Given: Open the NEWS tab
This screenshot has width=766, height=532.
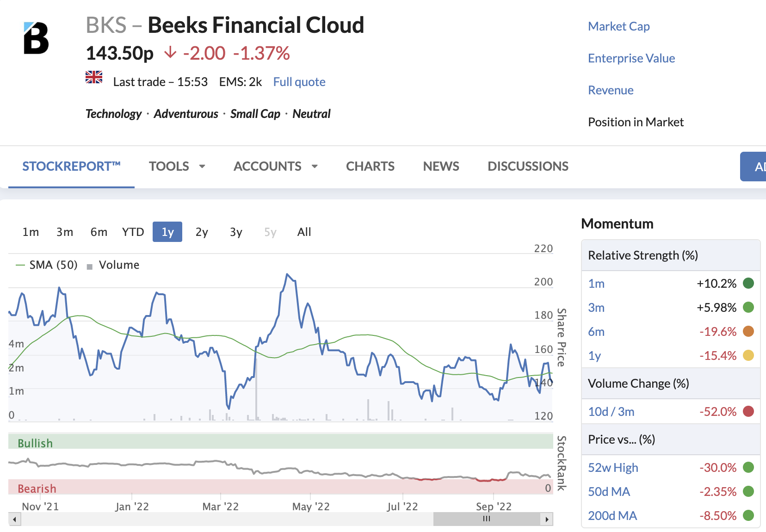Looking at the screenshot, I should click(441, 166).
